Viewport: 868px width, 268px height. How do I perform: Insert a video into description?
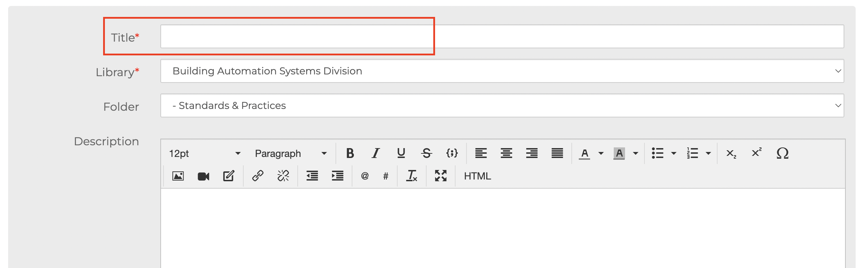pos(203,176)
